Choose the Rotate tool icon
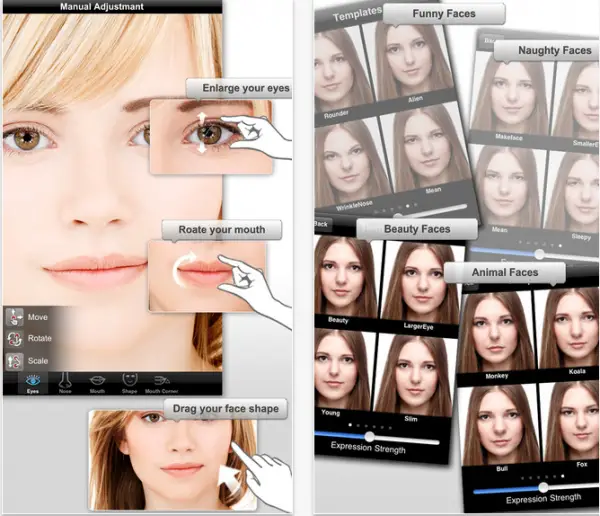This screenshot has height=516, width=600. 15,339
